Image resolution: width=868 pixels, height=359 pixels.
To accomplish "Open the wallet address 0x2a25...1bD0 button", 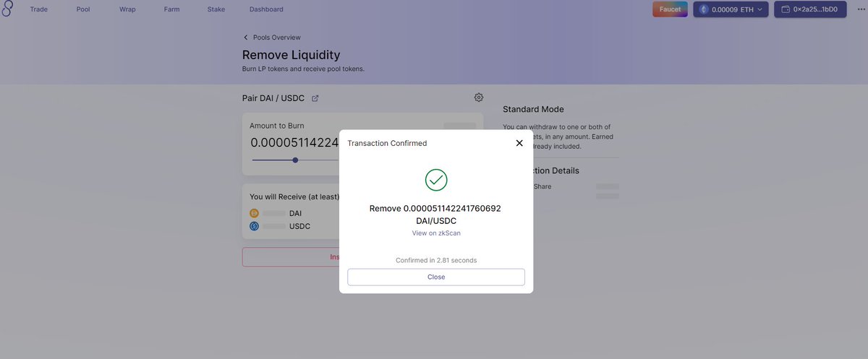I will coord(810,9).
